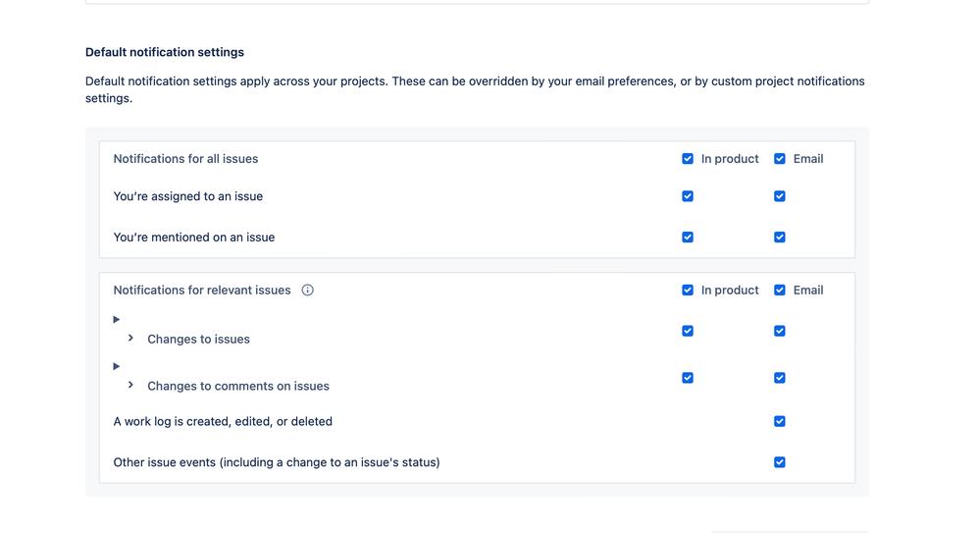Uncheck In product for relevant issues header
This screenshot has height=533, width=980.
click(688, 291)
